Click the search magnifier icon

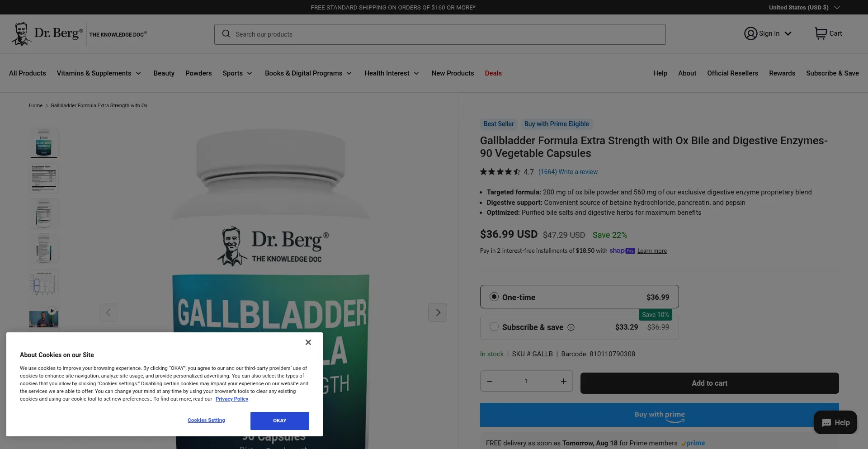pyautogui.click(x=226, y=34)
